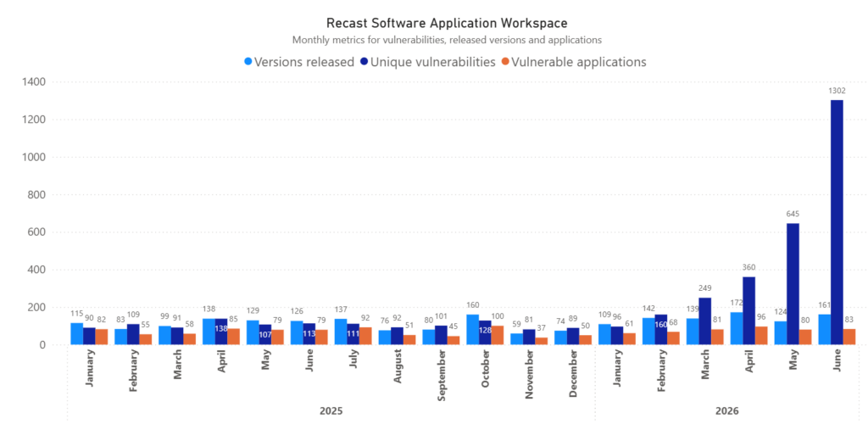Image resolution: width=868 pixels, height=424 pixels.
Task: Click the orange Vulnerable applications legend dot
Action: (x=505, y=62)
